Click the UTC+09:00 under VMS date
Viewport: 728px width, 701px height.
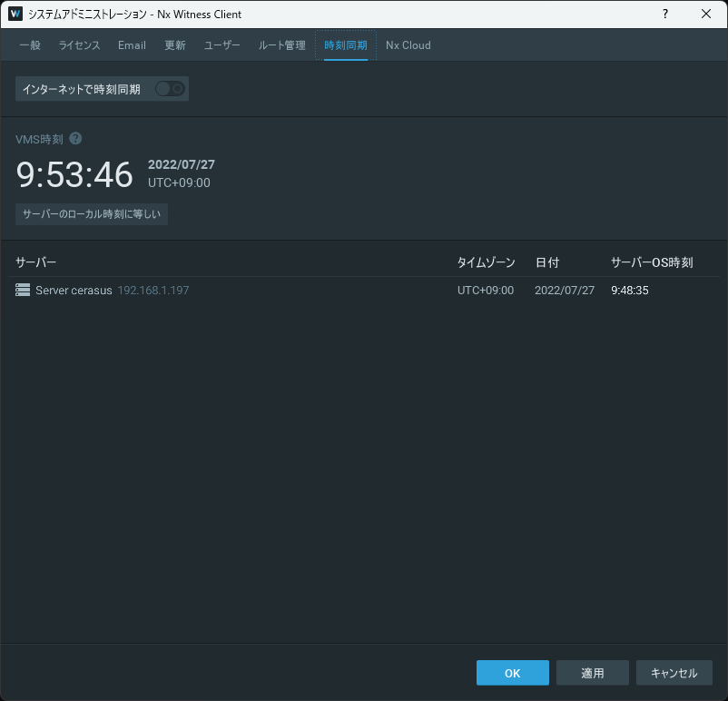179,183
